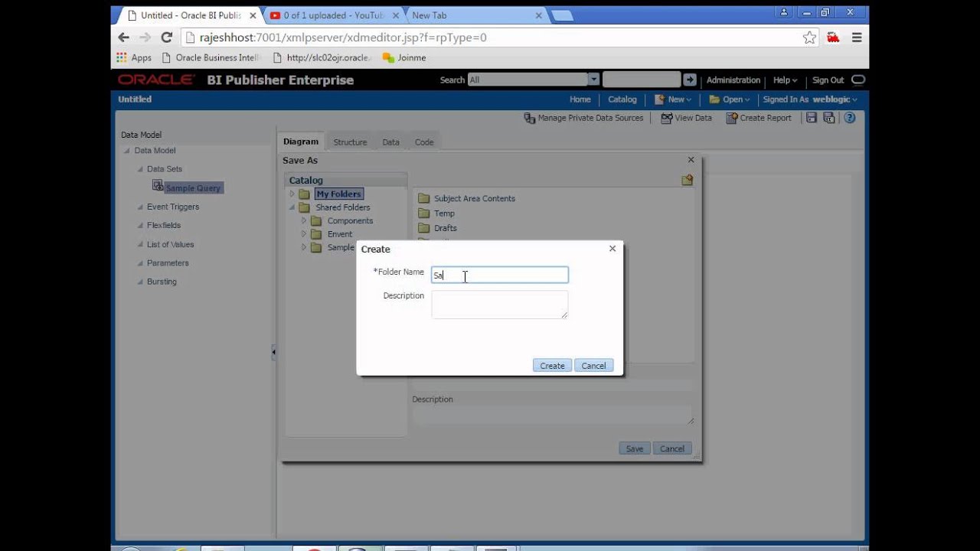Image resolution: width=980 pixels, height=551 pixels.
Task: Open the Chrome menu hamburger icon
Action: [x=857, y=37]
